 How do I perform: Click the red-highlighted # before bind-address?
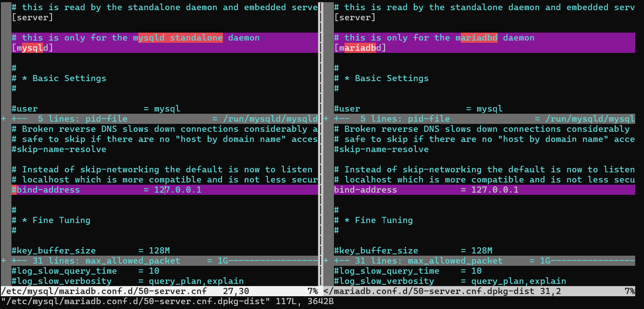[14, 190]
